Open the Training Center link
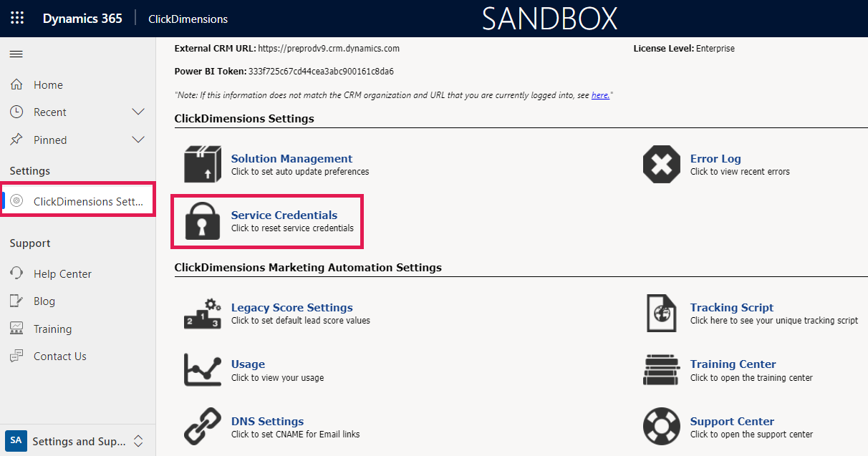 click(733, 364)
